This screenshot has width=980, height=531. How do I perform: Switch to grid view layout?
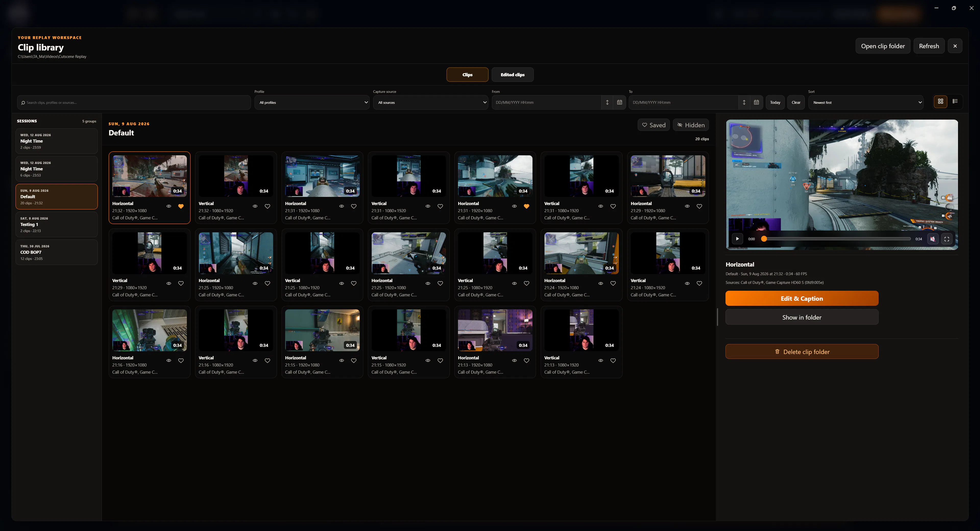click(x=940, y=102)
